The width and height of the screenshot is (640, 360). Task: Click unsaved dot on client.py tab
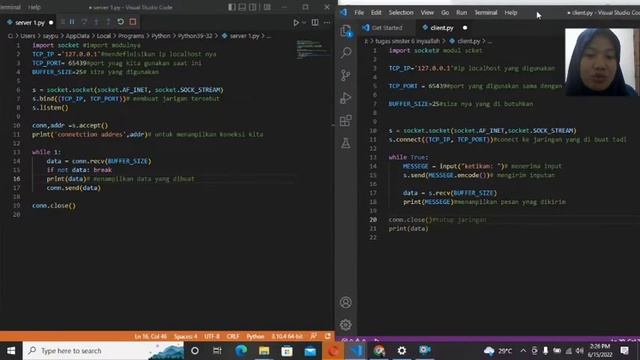point(465,28)
